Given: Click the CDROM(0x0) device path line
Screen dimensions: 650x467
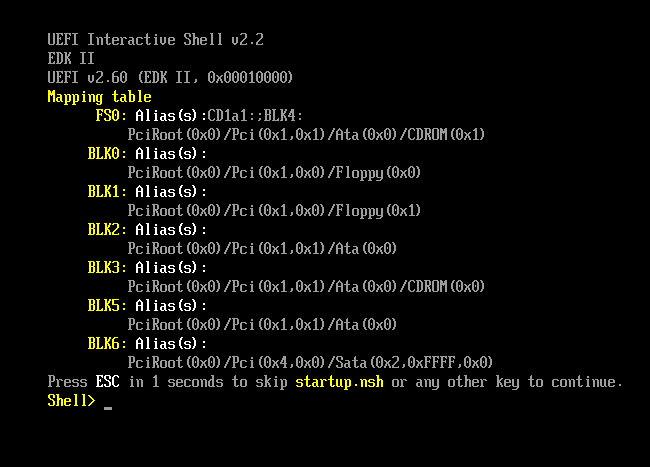Looking at the screenshot, I should [306, 287].
